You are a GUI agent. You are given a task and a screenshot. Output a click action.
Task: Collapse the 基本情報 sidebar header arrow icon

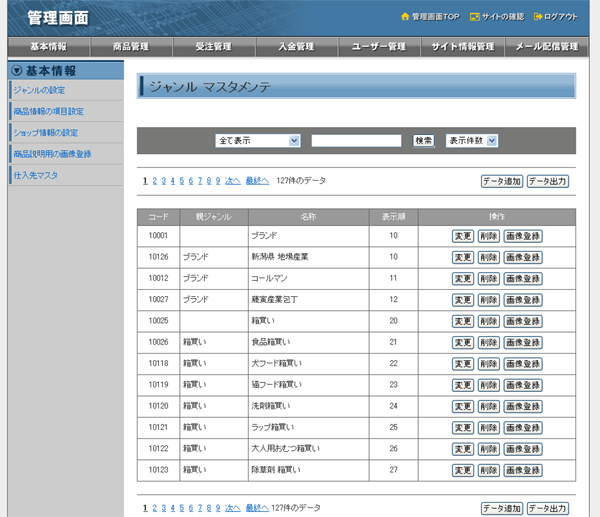pos(16,70)
